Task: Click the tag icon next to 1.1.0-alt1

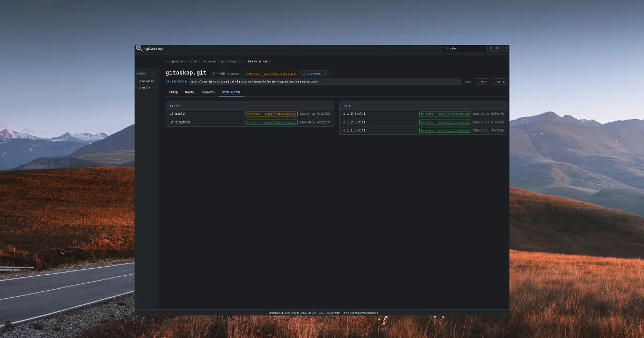Action: 345,130
